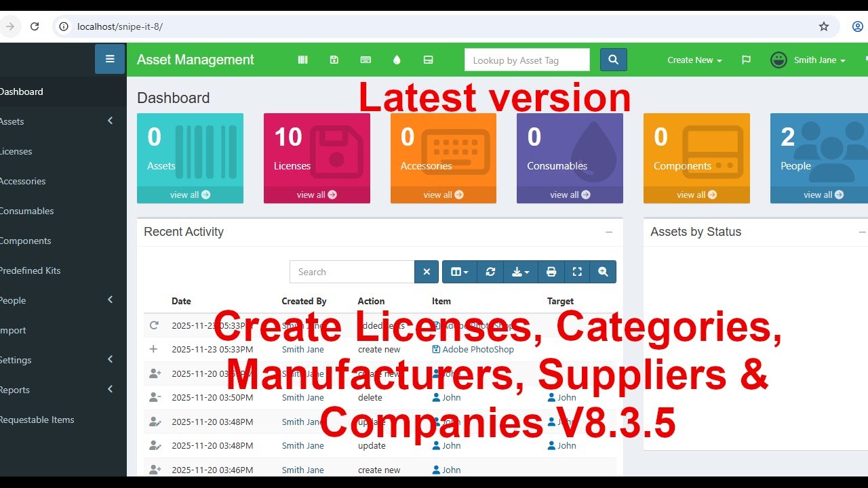View site information icon in address bar
This screenshot has height=488, width=868.
pyautogui.click(x=64, y=26)
